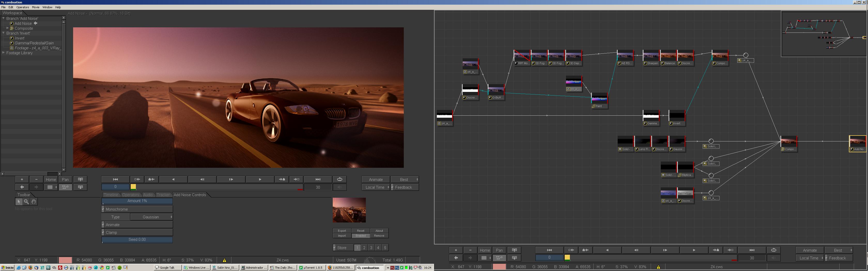This screenshot has height=271, width=868.
Task: Click Home button under the image viewer
Action: click(51, 179)
